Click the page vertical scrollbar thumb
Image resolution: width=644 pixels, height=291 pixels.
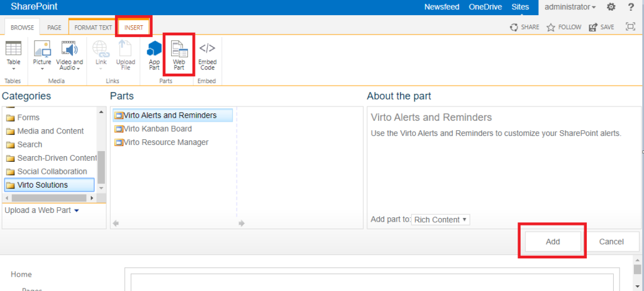click(637, 269)
